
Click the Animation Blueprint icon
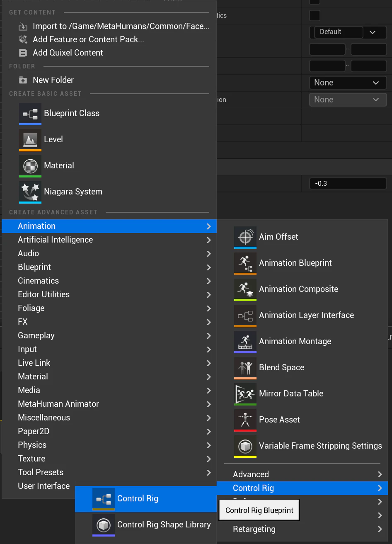pyautogui.click(x=245, y=263)
